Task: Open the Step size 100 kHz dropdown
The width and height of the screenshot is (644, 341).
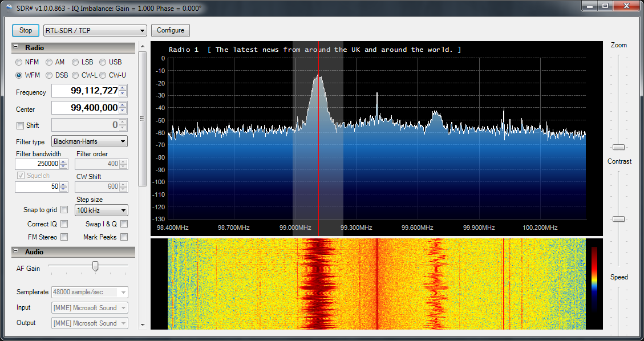Action: click(x=102, y=210)
